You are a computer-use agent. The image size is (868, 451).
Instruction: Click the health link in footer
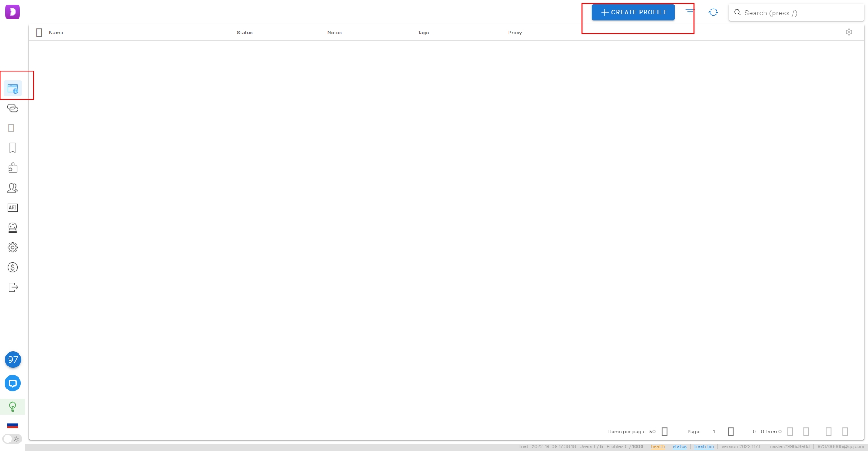[x=658, y=446]
